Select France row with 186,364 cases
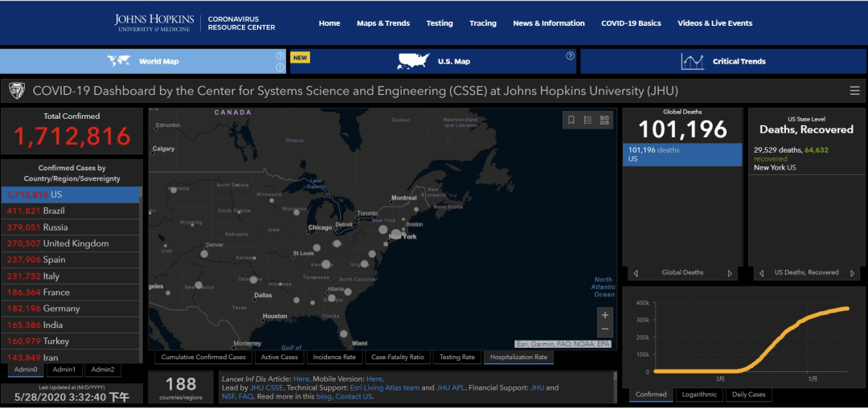Viewport: 868px width, 409px height. pyautogui.click(x=70, y=292)
